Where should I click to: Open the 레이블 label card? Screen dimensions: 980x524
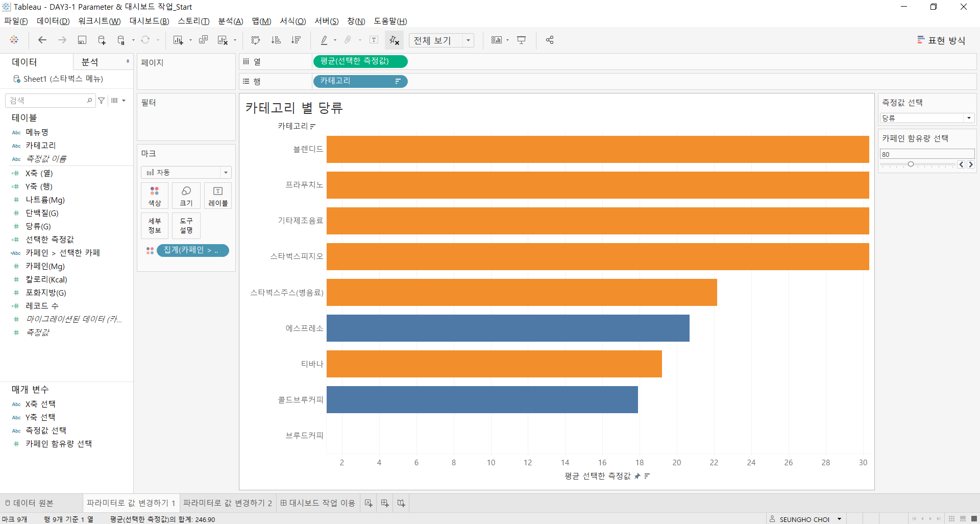click(x=218, y=196)
